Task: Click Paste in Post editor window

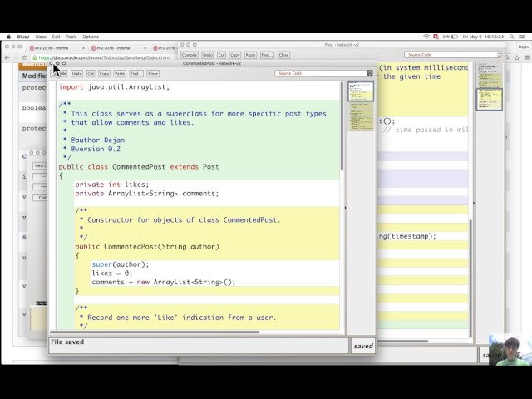Action: 250,55
